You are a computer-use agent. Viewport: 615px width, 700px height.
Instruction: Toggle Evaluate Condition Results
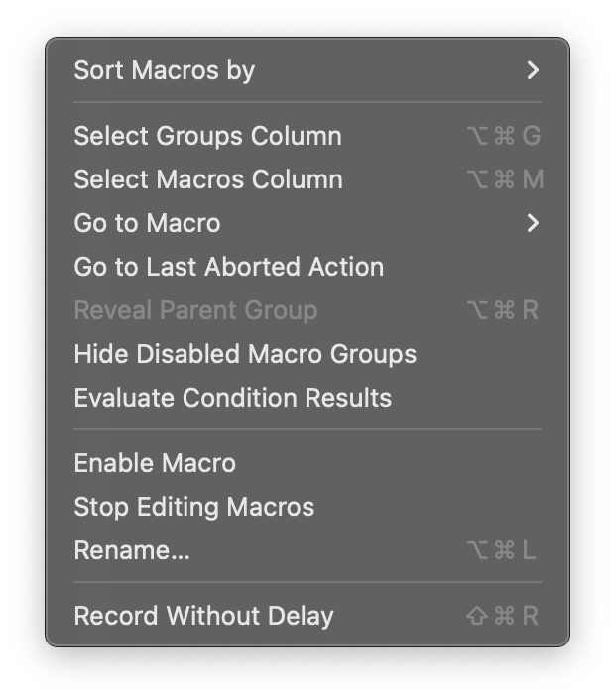(x=232, y=398)
